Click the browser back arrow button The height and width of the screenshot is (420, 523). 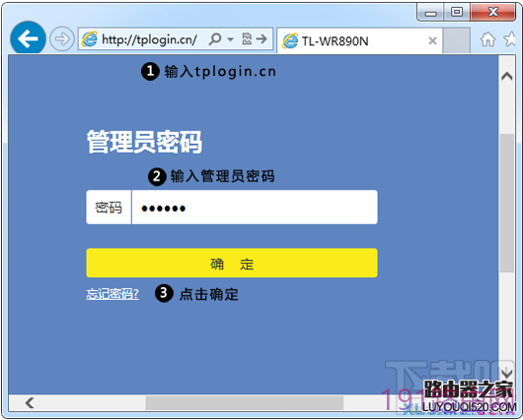[x=28, y=38]
